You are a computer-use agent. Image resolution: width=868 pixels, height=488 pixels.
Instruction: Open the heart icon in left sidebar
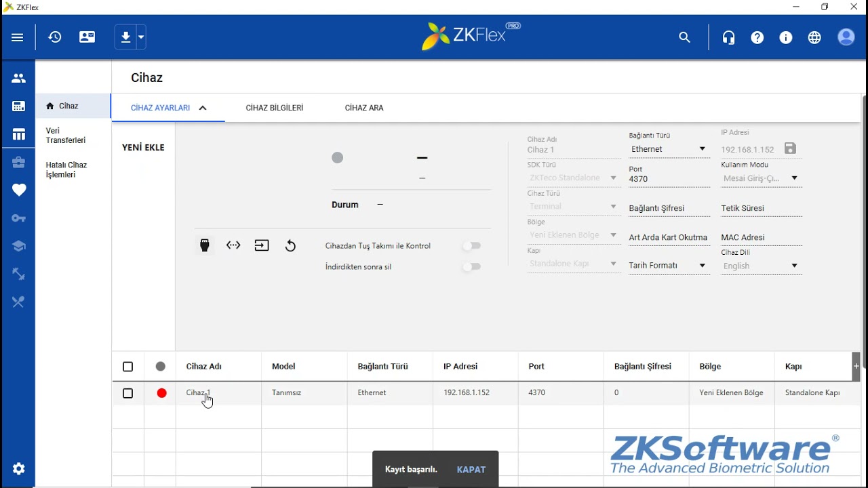coord(18,190)
